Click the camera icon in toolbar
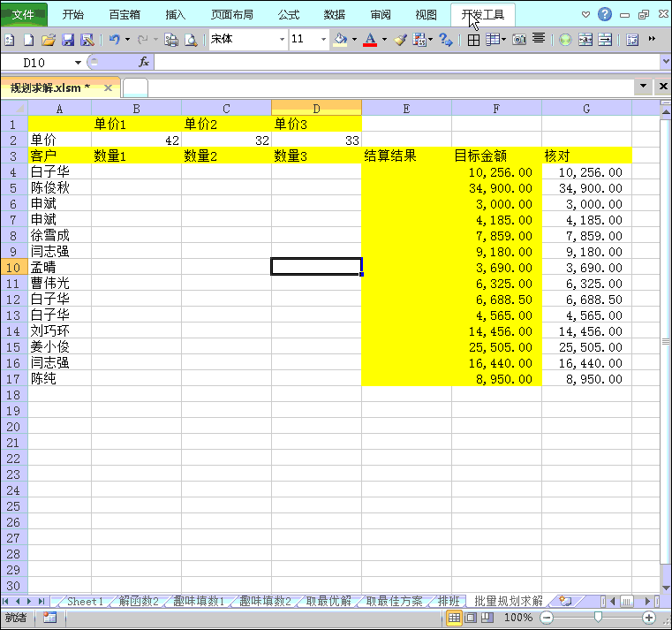The height and width of the screenshot is (630, 672). pyautogui.click(x=519, y=40)
